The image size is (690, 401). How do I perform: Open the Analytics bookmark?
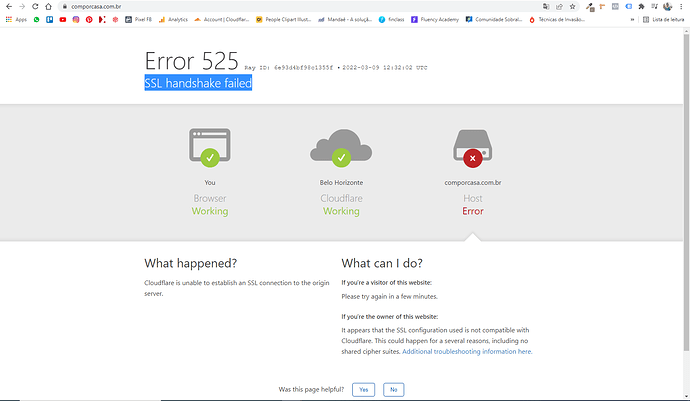[x=173, y=19]
